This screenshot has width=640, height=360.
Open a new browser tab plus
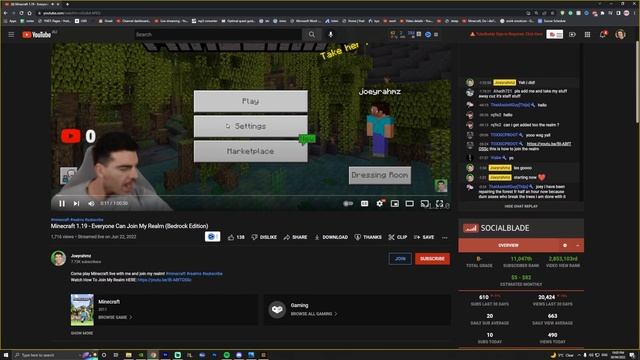[67, 4]
